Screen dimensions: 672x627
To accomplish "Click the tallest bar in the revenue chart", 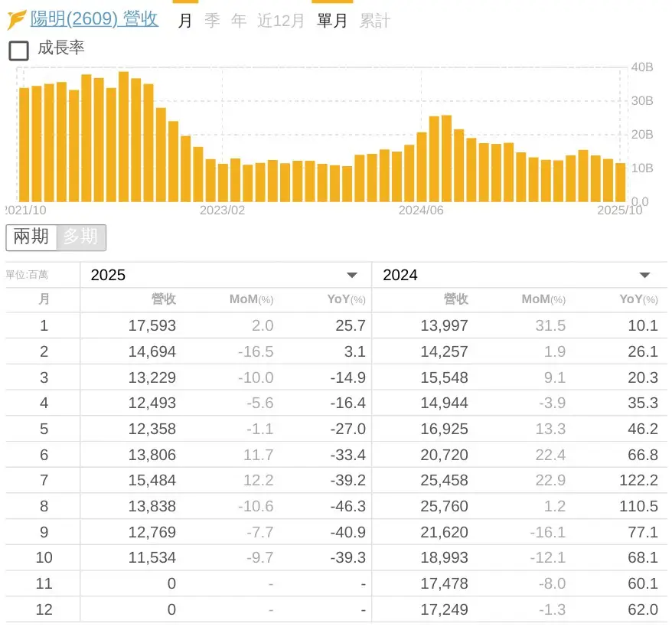I will click(123, 138).
